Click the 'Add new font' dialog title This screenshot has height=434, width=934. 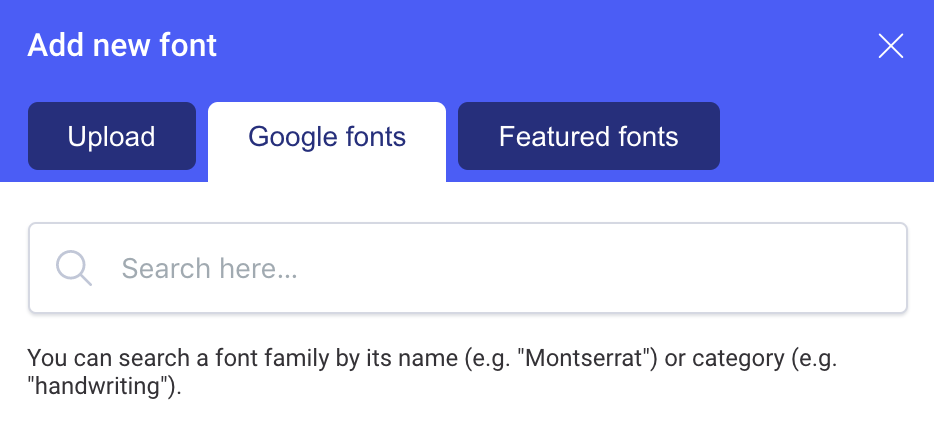point(122,45)
